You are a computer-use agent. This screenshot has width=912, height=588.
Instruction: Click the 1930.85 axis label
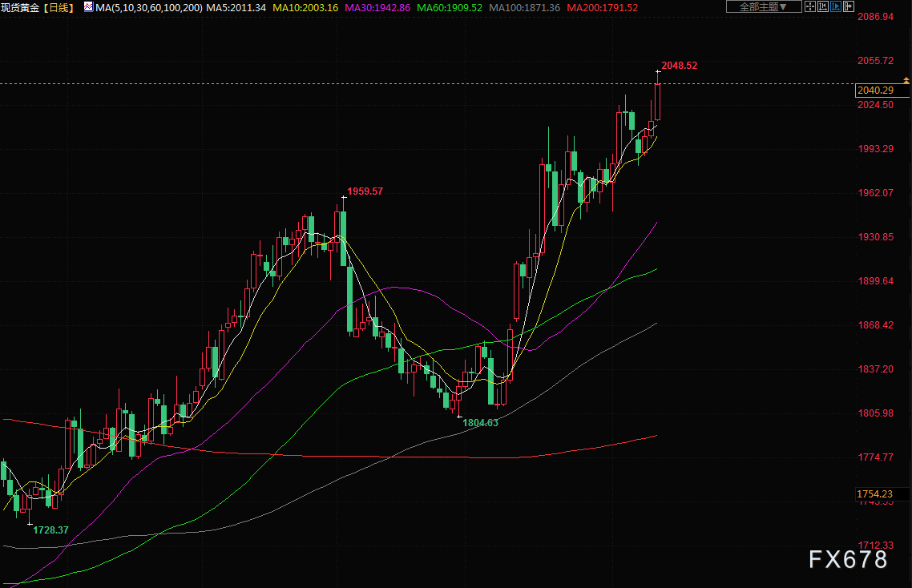[x=876, y=237]
